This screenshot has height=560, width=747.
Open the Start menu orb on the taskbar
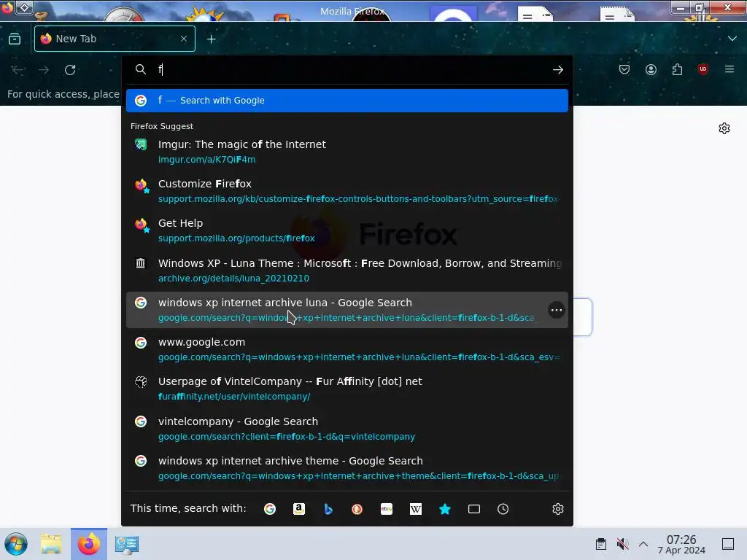point(16,544)
